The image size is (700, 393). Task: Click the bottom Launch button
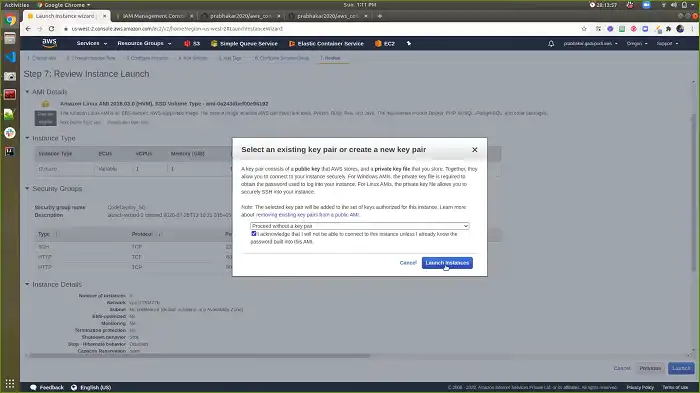[x=681, y=368]
